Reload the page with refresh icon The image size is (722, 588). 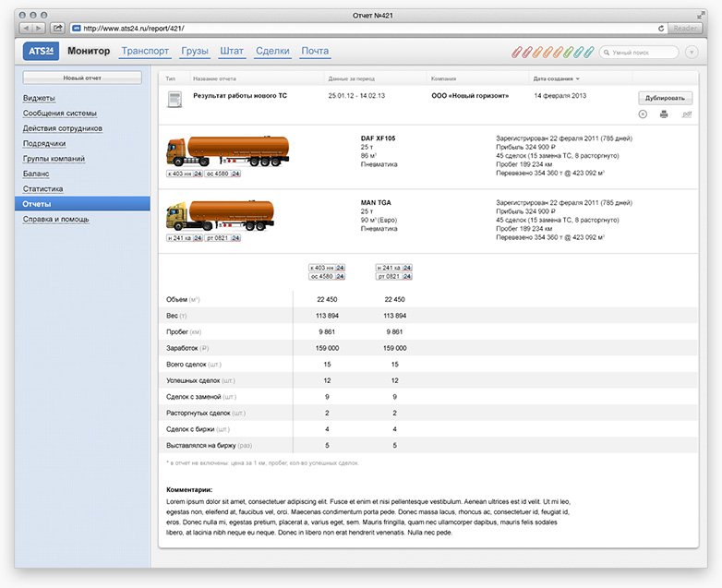(x=661, y=29)
